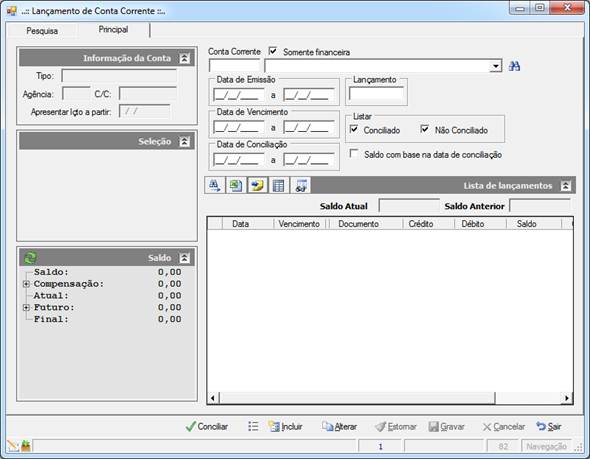Switch to the Pesquisa tab
The image size is (590, 459).
pos(42,31)
